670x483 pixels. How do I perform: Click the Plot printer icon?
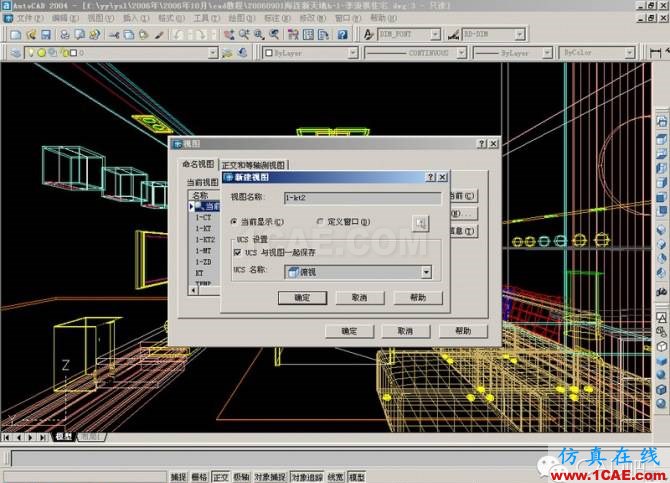pyautogui.click(x=65, y=35)
